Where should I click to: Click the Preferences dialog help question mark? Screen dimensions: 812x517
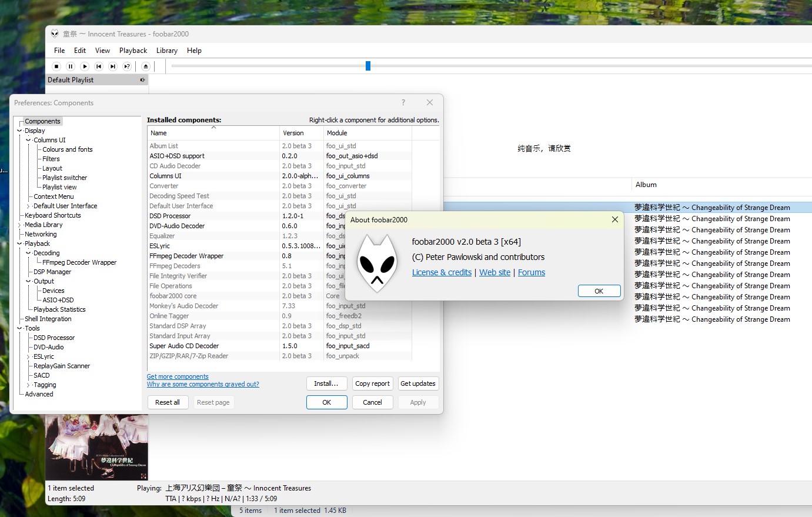(x=403, y=102)
